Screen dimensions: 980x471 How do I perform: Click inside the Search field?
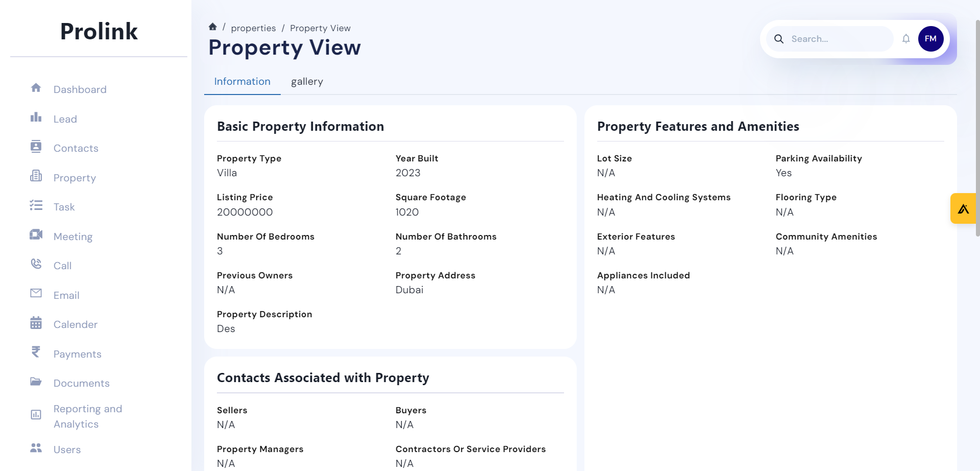click(x=837, y=39)
